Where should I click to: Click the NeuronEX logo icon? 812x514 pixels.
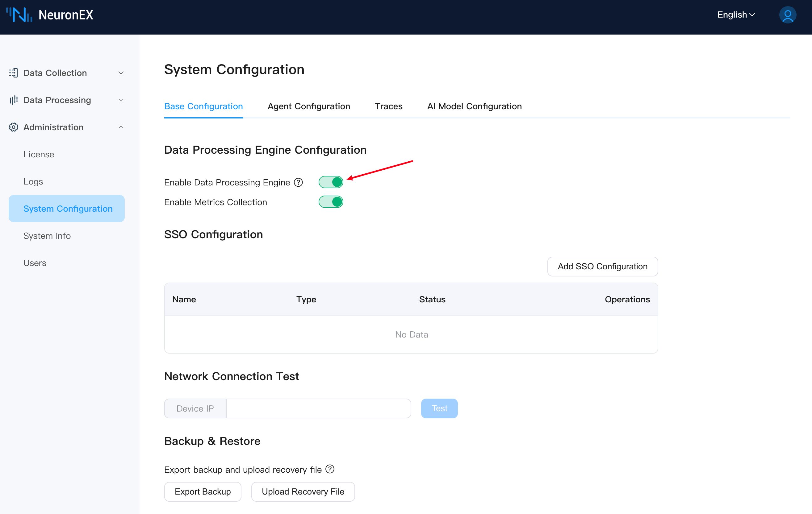click(19, 15)
